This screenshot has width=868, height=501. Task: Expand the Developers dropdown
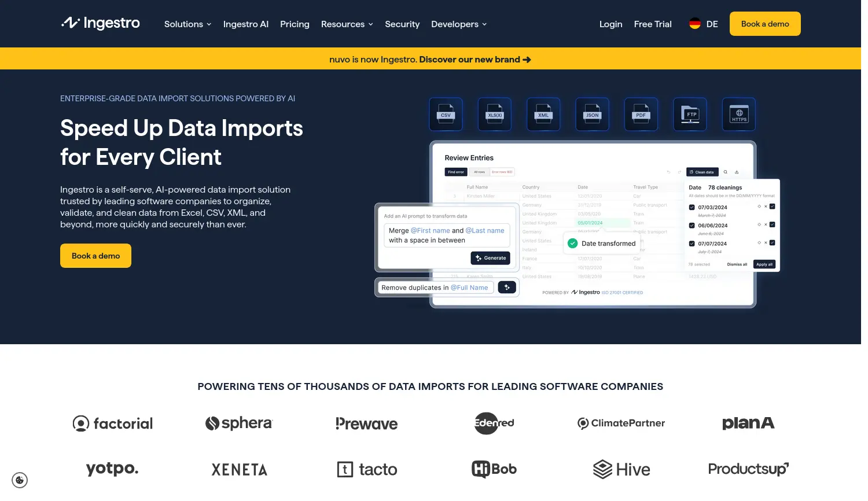[458, 24]
